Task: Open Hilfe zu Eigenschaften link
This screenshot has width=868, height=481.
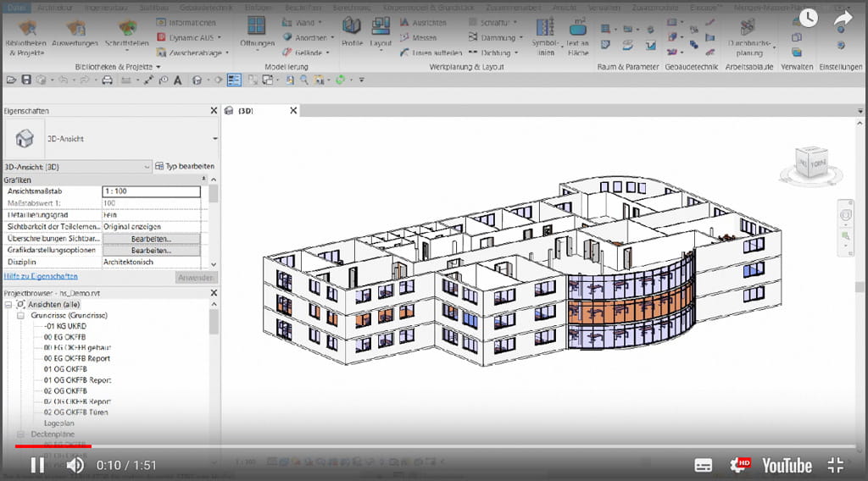Action: coord(41,276)
